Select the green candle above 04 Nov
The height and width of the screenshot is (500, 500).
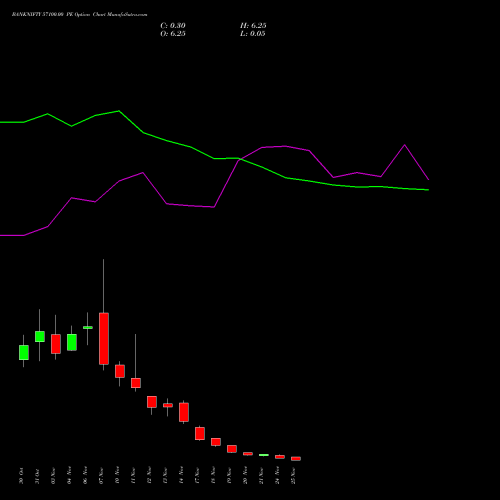[x=72, y=342]
